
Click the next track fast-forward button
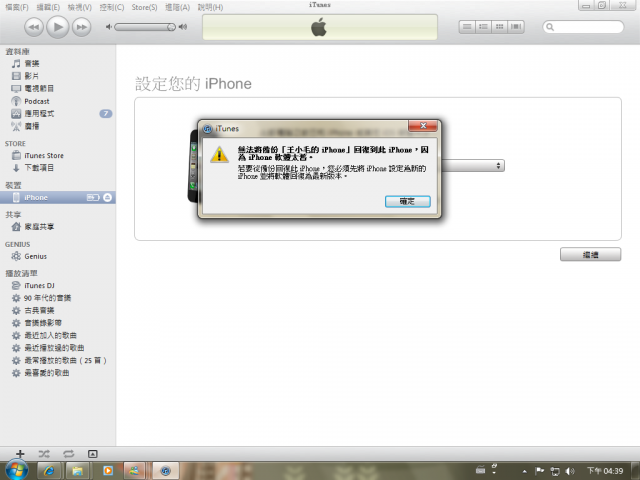point(82,27)
